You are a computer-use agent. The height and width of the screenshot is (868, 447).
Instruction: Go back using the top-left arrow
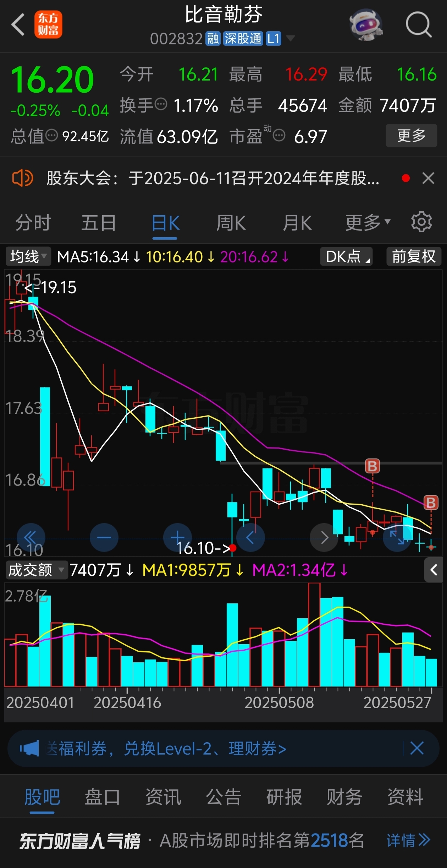point(18,25)
